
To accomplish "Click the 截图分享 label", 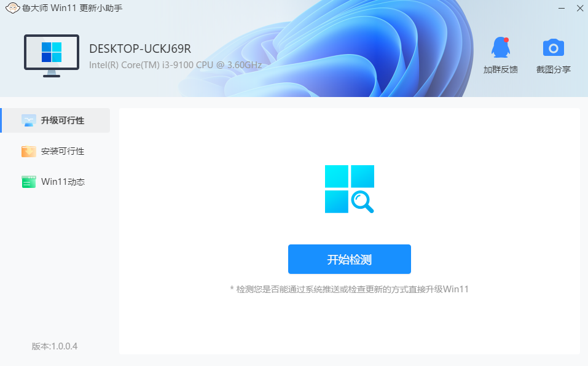I will tap(554, 69).
